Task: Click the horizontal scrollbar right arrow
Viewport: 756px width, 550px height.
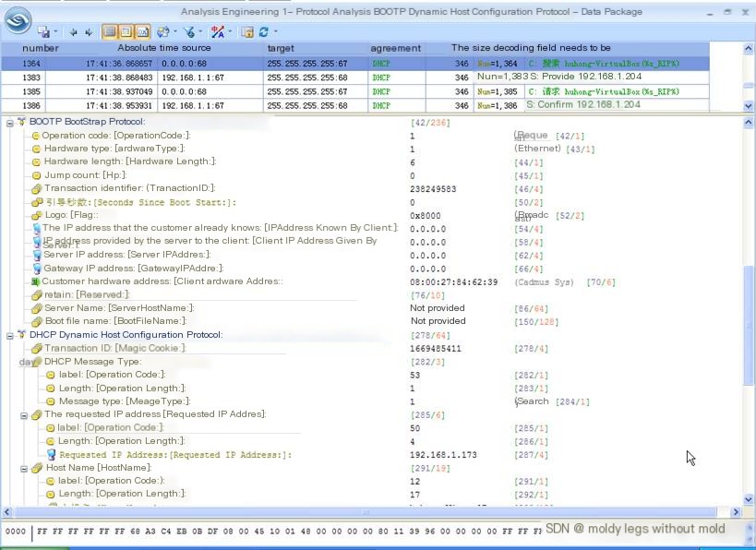Action: coord(736,512)
